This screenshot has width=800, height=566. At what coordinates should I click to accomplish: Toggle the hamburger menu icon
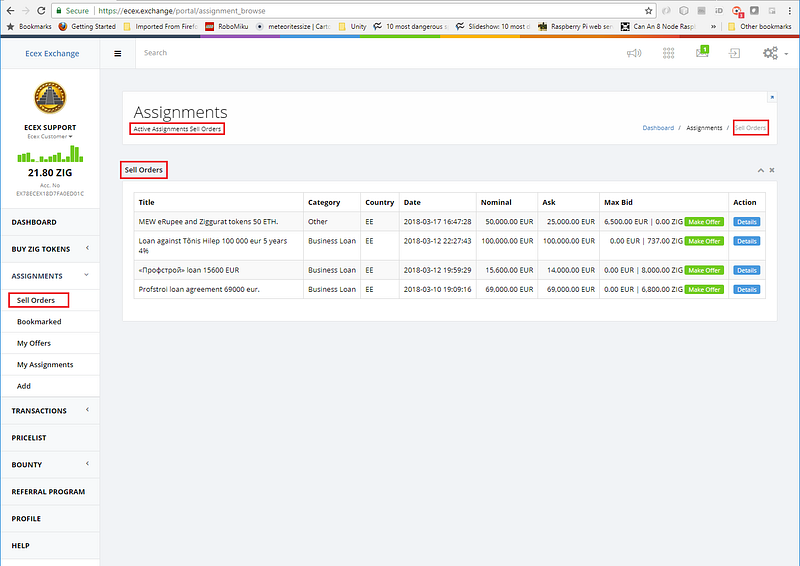pos(117,54)
